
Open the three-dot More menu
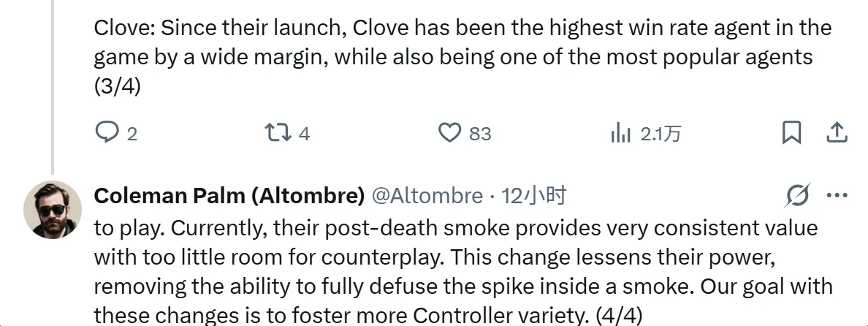(x=836, y=195)
